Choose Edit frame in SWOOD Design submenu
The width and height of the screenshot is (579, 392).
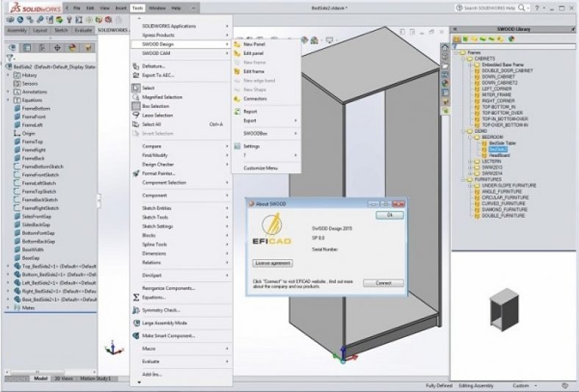pos(253,71)
